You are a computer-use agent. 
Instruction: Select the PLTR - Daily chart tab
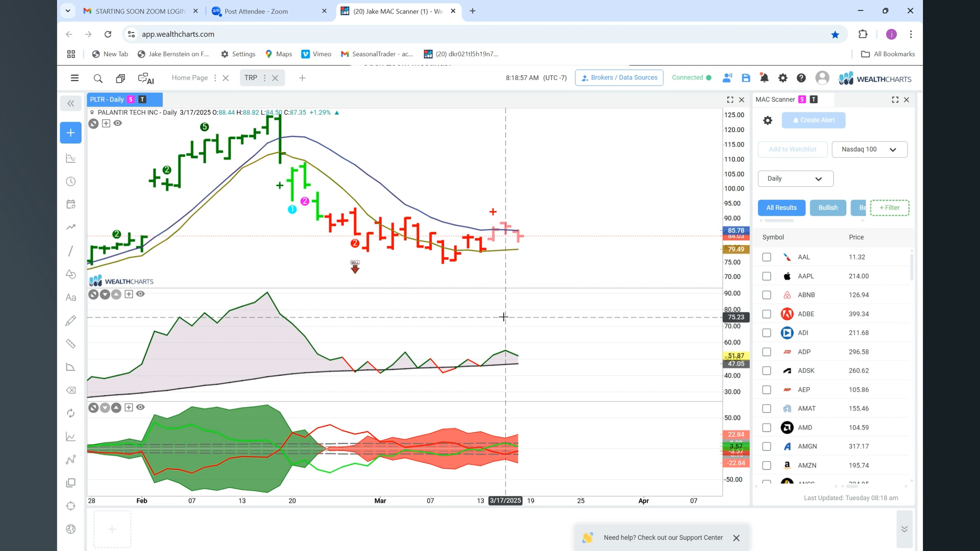coord(125,99)
